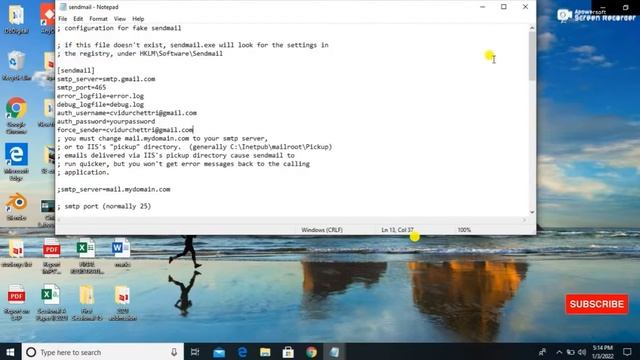Open Google Chrome from the taskbar
The height and width of the screenshot is (360, 640).
click(311, 352)
